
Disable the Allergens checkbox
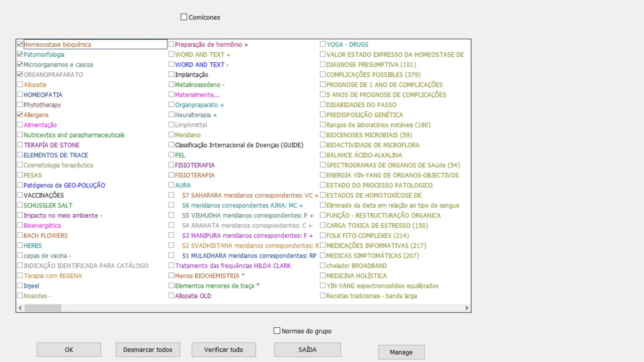(20, 115)
